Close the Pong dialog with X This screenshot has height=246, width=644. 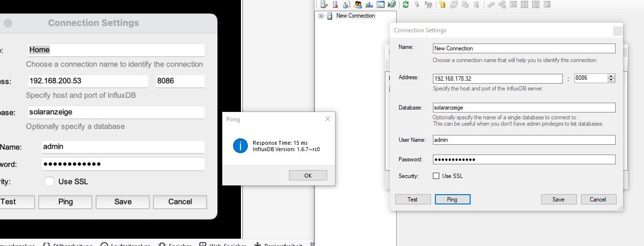[327, 119]
